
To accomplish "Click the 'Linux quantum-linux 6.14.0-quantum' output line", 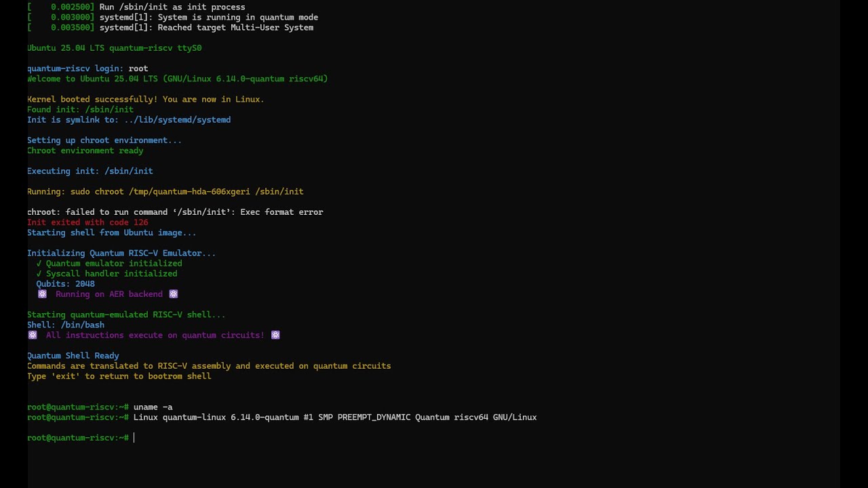I will [335, 417].
